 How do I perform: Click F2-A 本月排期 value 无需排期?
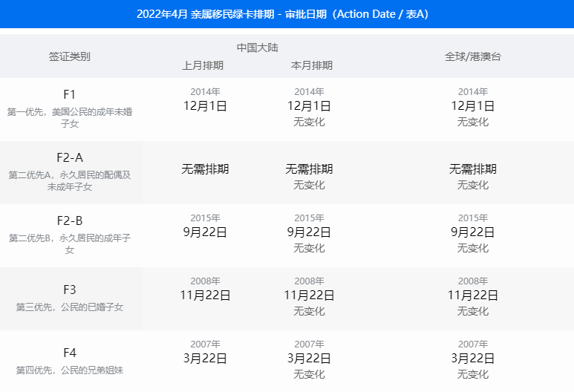point(309,169)
